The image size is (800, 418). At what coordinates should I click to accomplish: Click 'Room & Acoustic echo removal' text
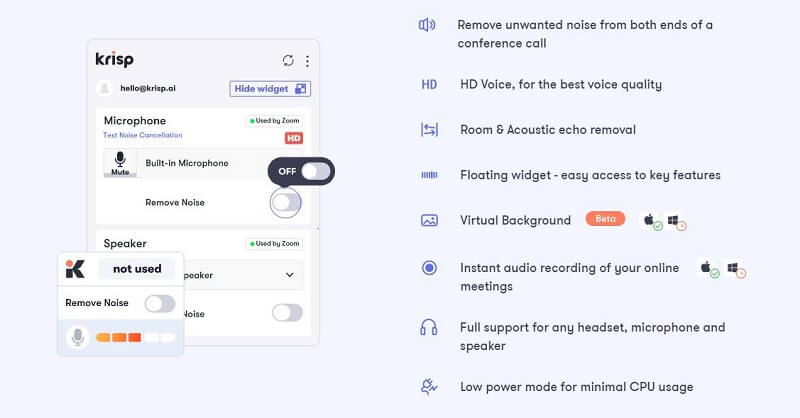548,130
